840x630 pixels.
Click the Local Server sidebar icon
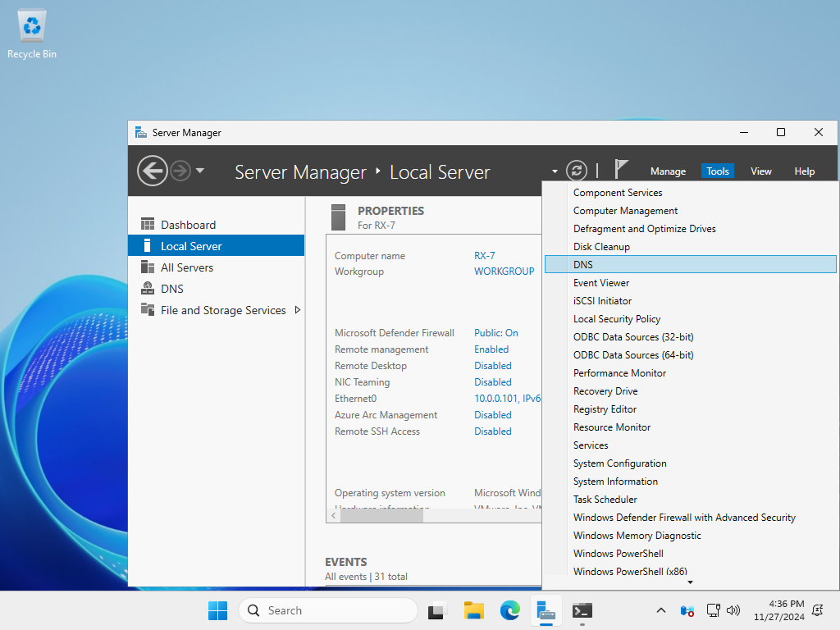(x=148, y=246)
